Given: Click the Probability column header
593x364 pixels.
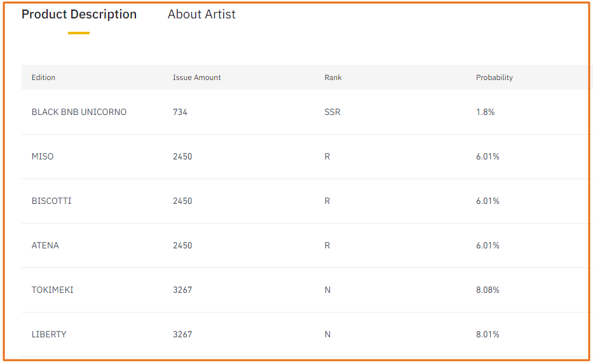Looking at the screenshot, I should (x=494, y=78).
